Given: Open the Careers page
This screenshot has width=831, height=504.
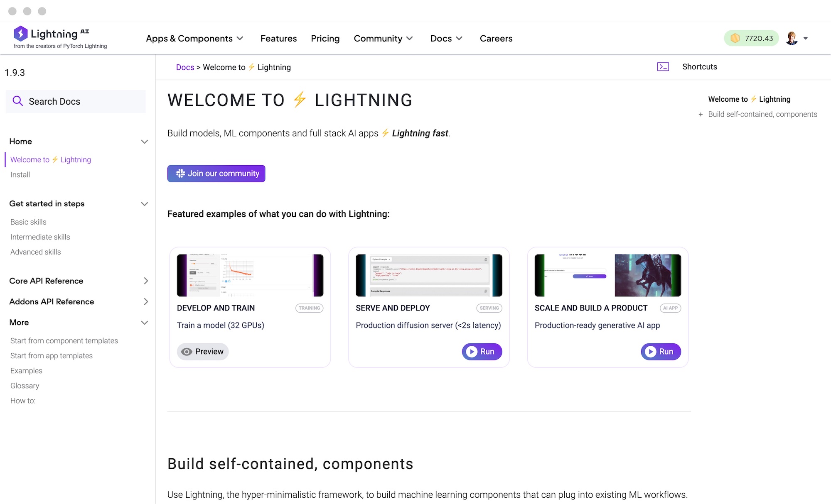Looking at the screenshot, I should (496, 38).
